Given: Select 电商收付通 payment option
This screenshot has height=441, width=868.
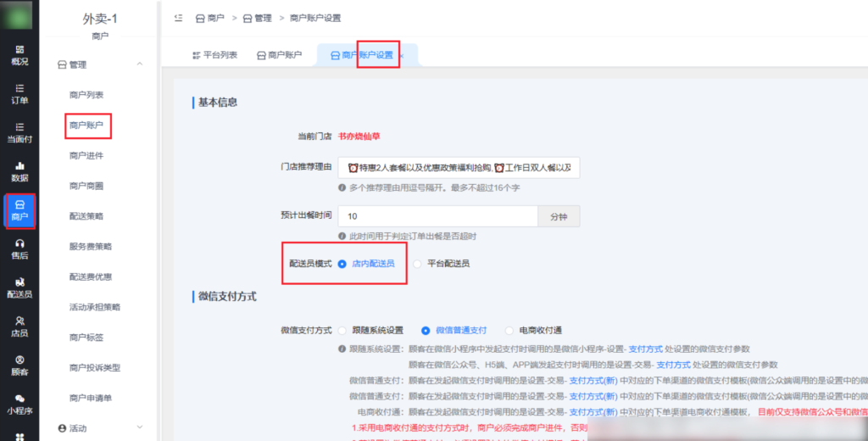Looking at the screenshot, I should (509, 330).
